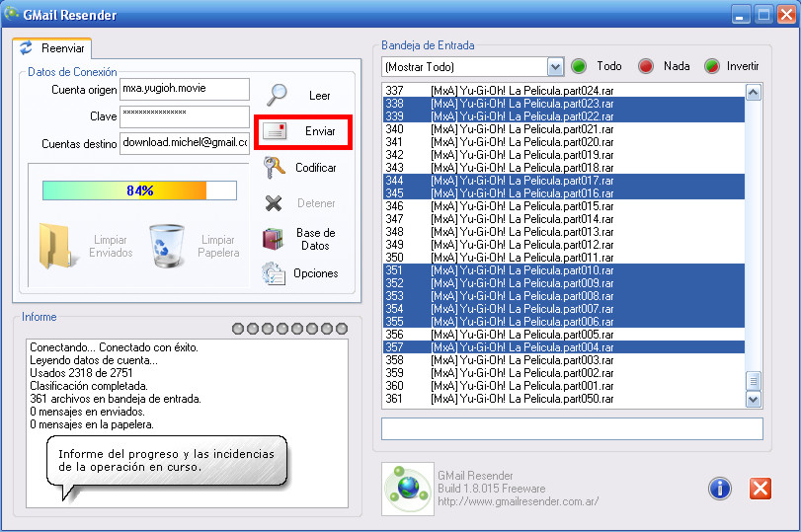Open Base de Datos books icon

click(x=274, y=239)
